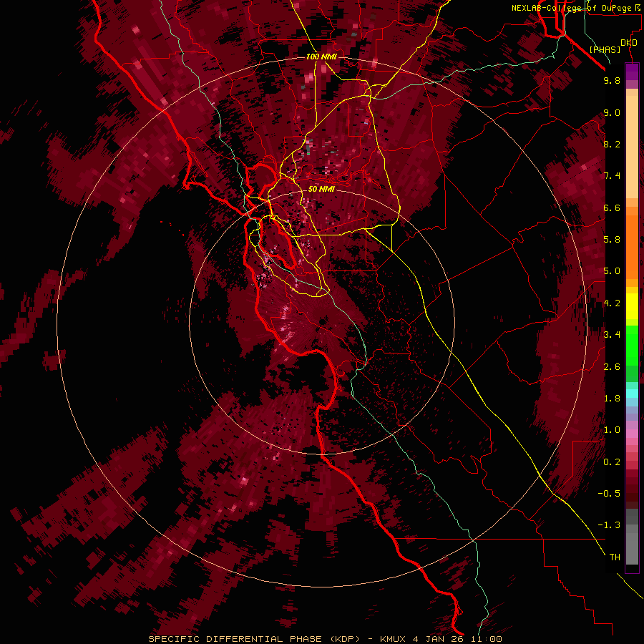Click the -1.3 value on the scale

[x=609, y=525]
